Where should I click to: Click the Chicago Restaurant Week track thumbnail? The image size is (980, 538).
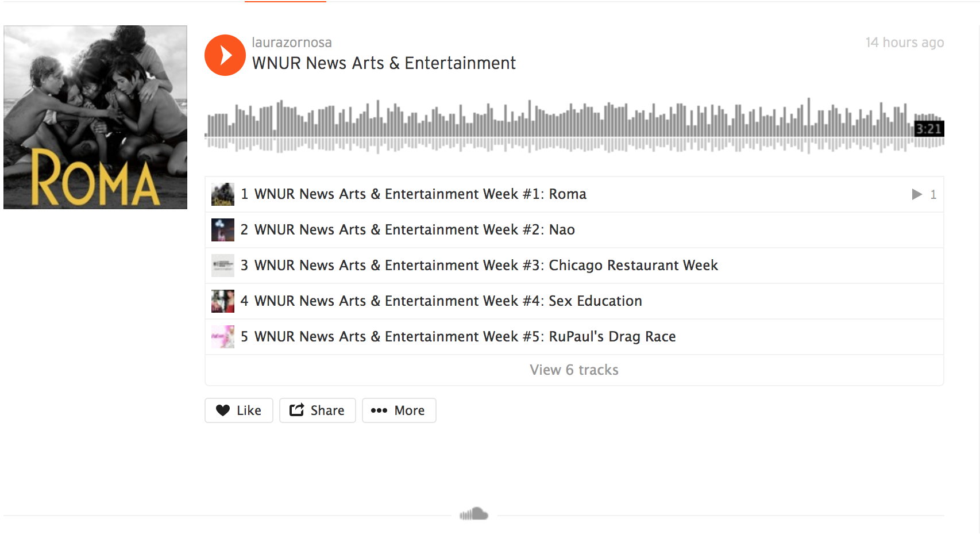[223, 266]
